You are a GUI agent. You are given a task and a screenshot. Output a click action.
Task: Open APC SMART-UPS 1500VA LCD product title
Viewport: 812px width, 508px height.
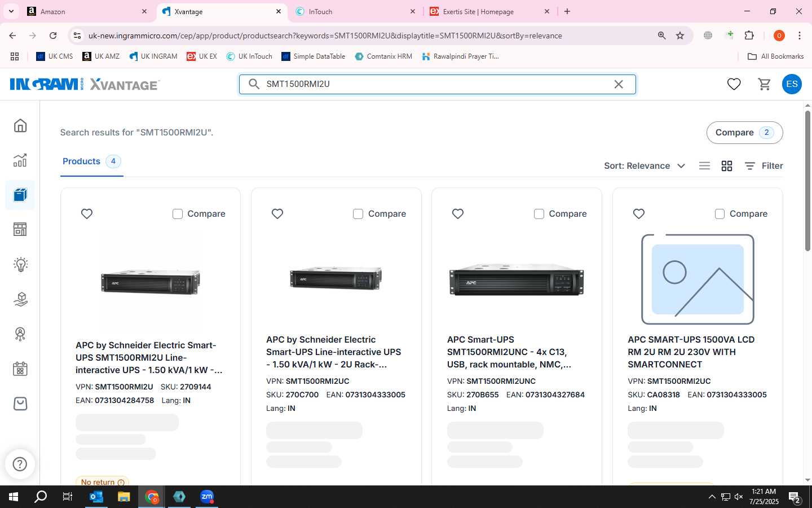(691, 352)
